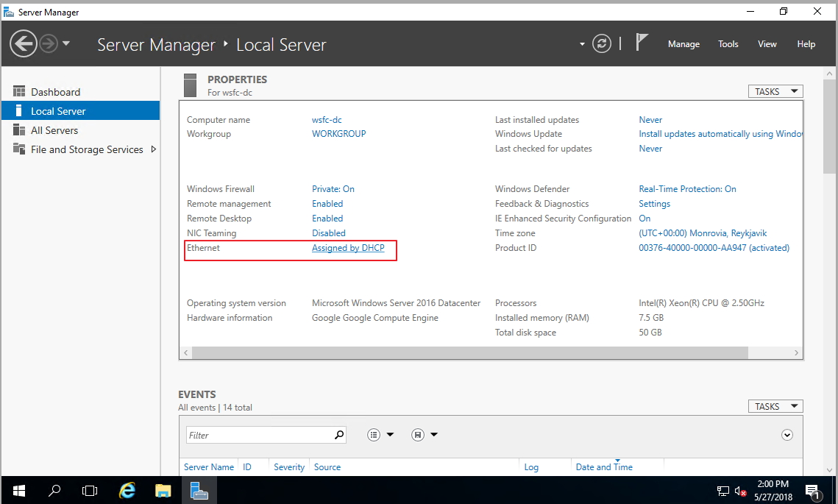Image resolution: width=838 pixels, height=504 pixels.
Task: Click the search icon in Events filter
Action: 339,435
